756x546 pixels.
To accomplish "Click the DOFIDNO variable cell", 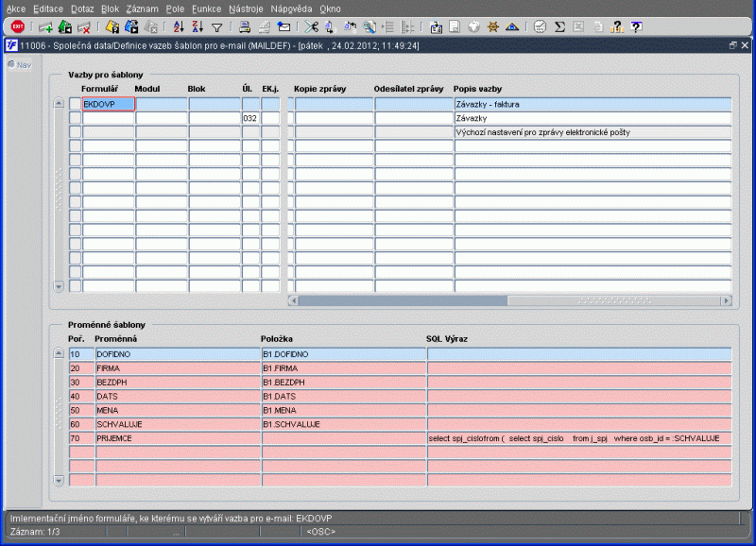I will [x=178, y=354].
